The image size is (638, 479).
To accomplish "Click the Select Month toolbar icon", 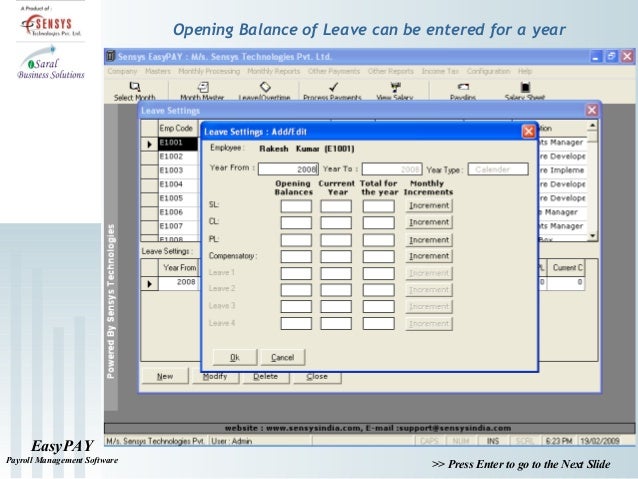I will [x=135, y=87].
